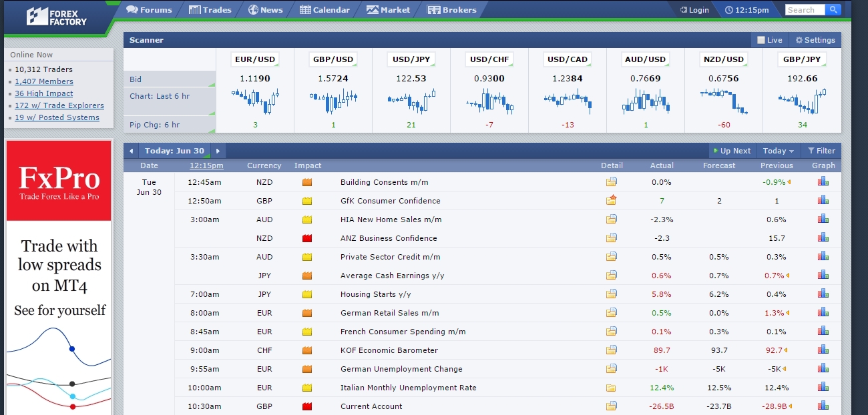Open the 36 High Impact link
This screenshot has height=415, width=868.
coord(44,93)
